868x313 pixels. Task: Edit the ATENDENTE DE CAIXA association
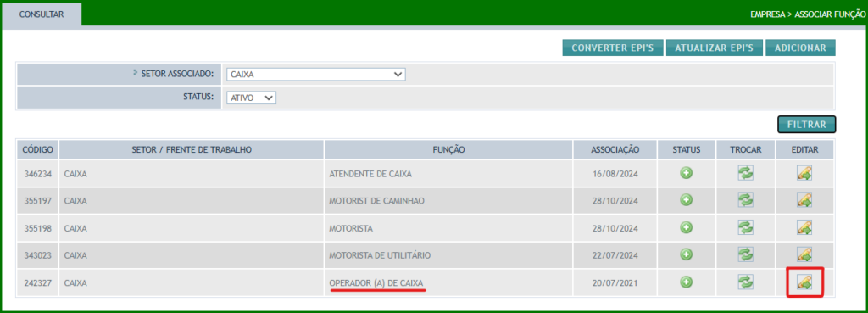point(804,173)
